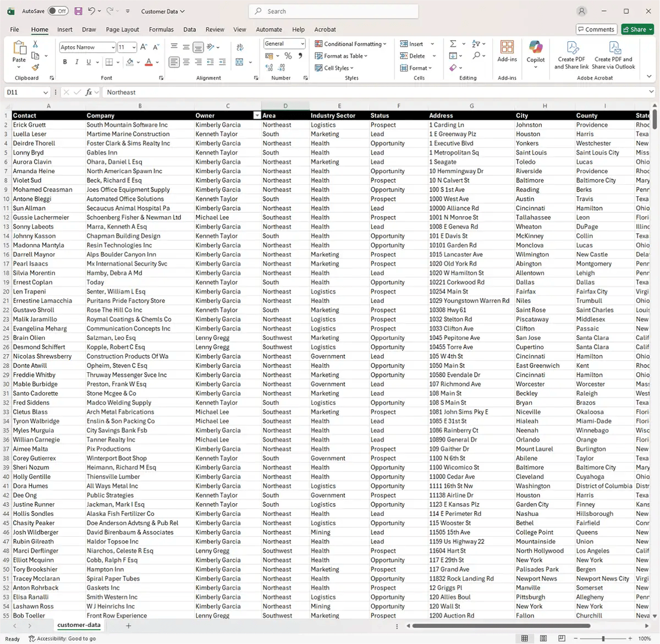Screen dimensions: 660x644
Task: Click the Clear eraser icon
Action: [x=453, y=68]
